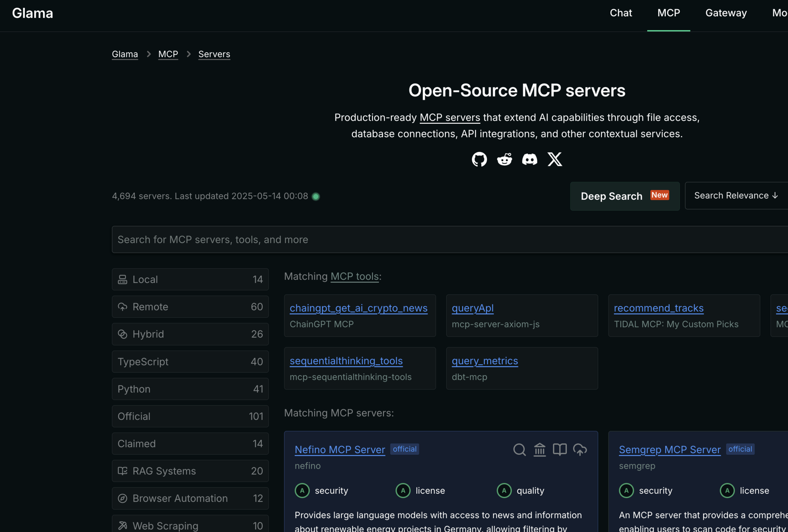Image resolution: width=788 pixels, height=532 pixels.
Task: Open the Reddit icon link
Action: pos(505,159)
